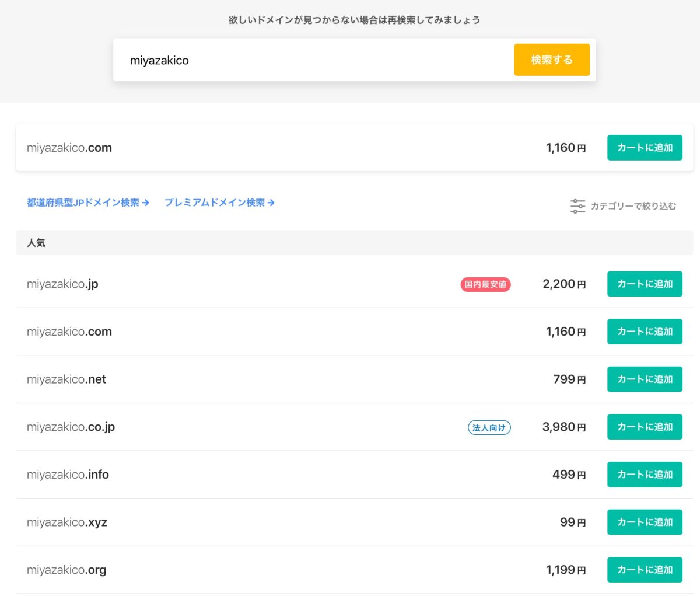Open the 都道府県型JPドメイン検索 link
Image resolution: width=700 pixels, height=596 pixels.
[82, 203]
